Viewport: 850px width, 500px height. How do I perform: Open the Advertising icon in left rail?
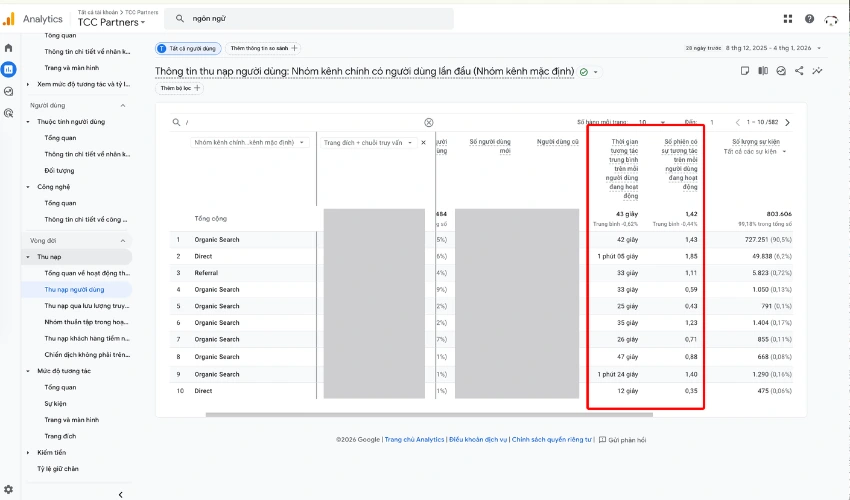9,113
